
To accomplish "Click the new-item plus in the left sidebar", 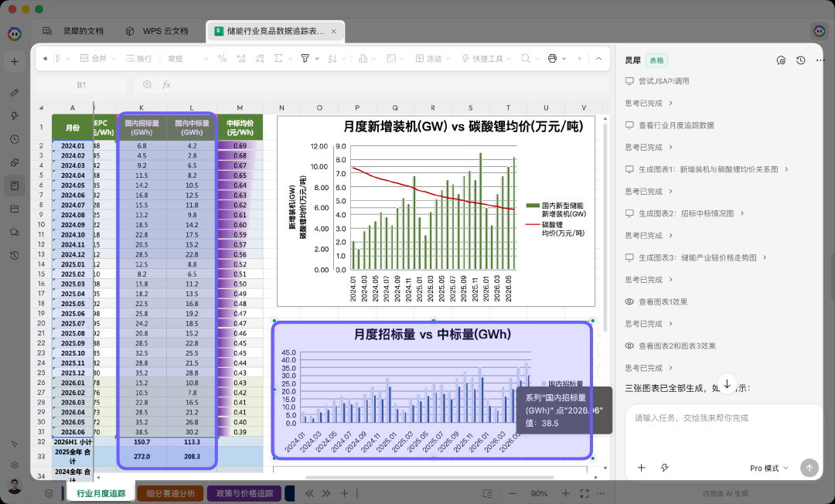I will 15,62.
